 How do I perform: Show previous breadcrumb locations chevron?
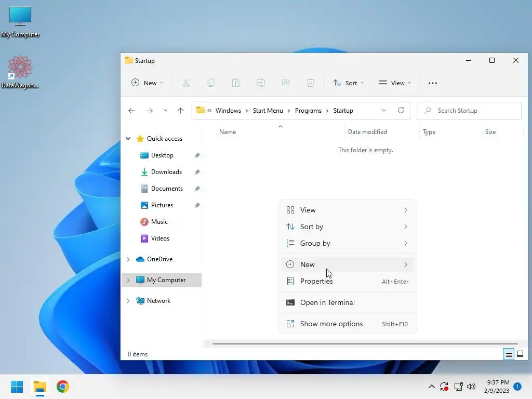pyautogui.click(x=209, y=110)
